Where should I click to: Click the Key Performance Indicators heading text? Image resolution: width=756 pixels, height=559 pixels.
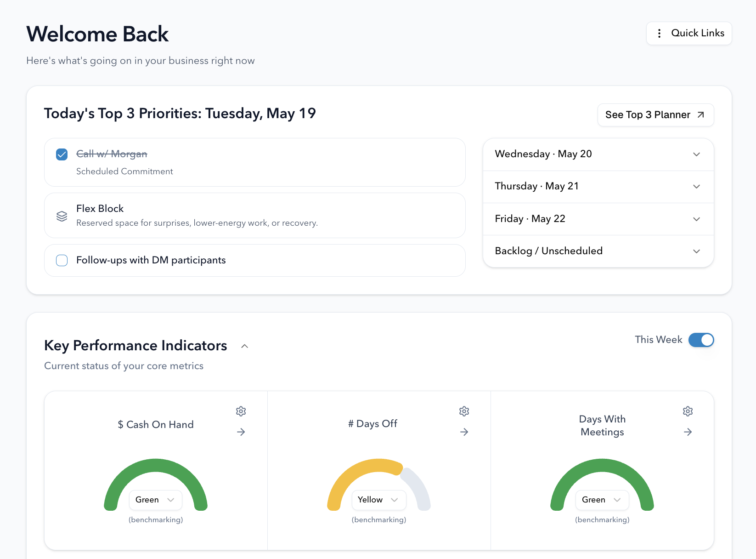click(x=135, y=346)
